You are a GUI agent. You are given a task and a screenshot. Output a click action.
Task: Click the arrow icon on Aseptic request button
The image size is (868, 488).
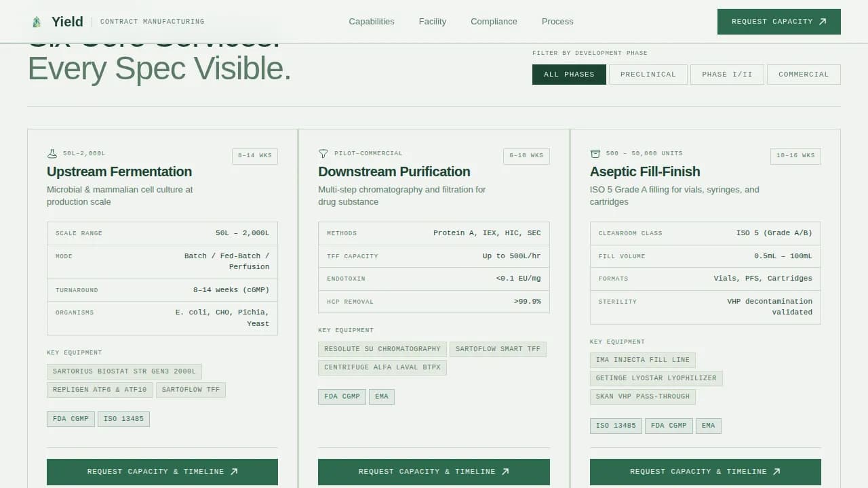pyautogui.click(x=777, y=471)
